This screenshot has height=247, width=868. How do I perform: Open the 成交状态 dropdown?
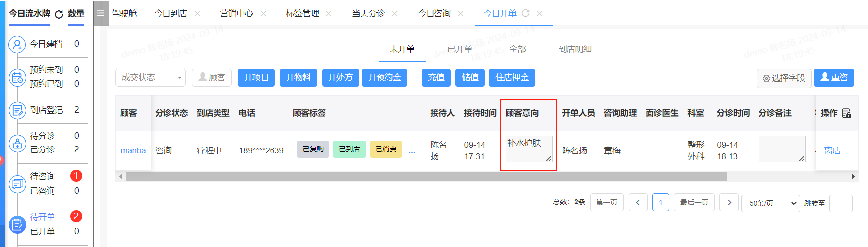(151, 78)
